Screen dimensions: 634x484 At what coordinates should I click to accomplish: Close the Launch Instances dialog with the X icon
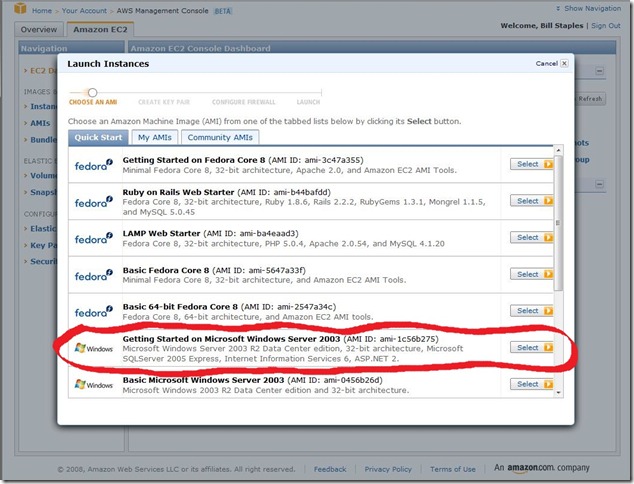564,63
